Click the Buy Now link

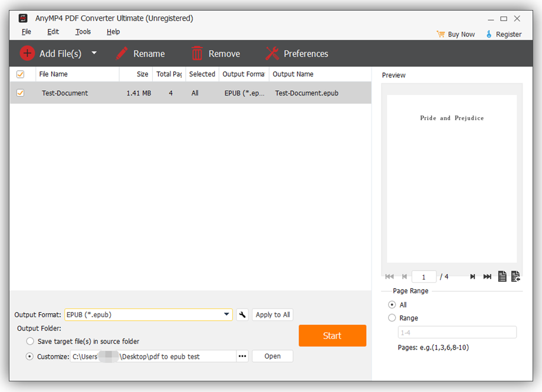pyautogui.click(x=461, y=34)
